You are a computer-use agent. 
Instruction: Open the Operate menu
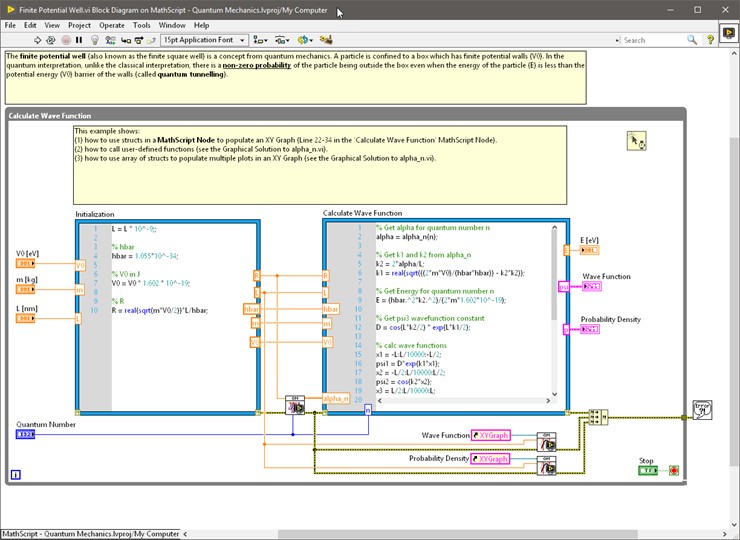click(x=111, y=25)
